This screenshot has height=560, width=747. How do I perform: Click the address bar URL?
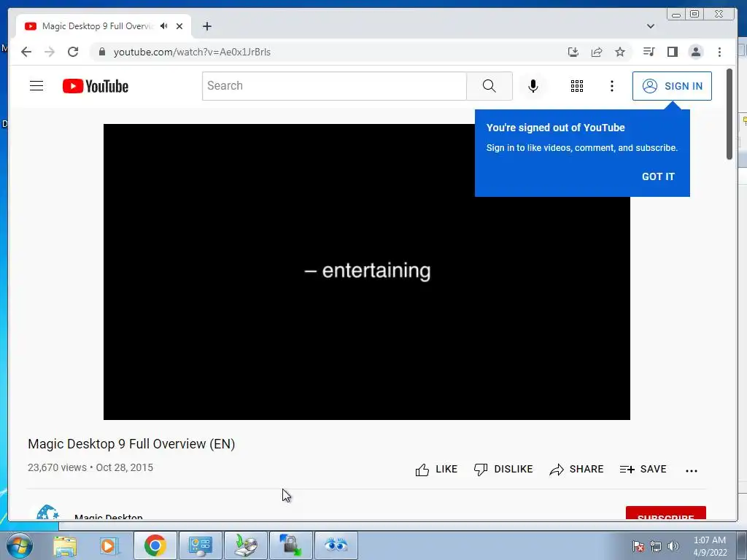click(192, 52)
